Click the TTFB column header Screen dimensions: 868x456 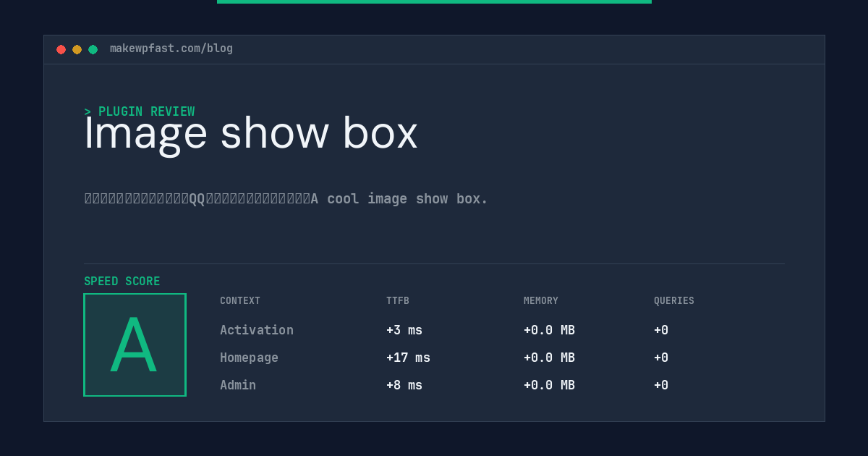point(398,301)
